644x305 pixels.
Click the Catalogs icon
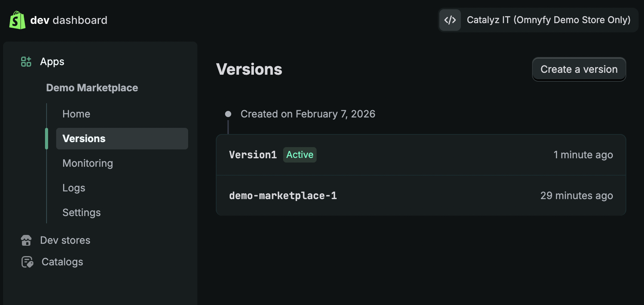27,262
